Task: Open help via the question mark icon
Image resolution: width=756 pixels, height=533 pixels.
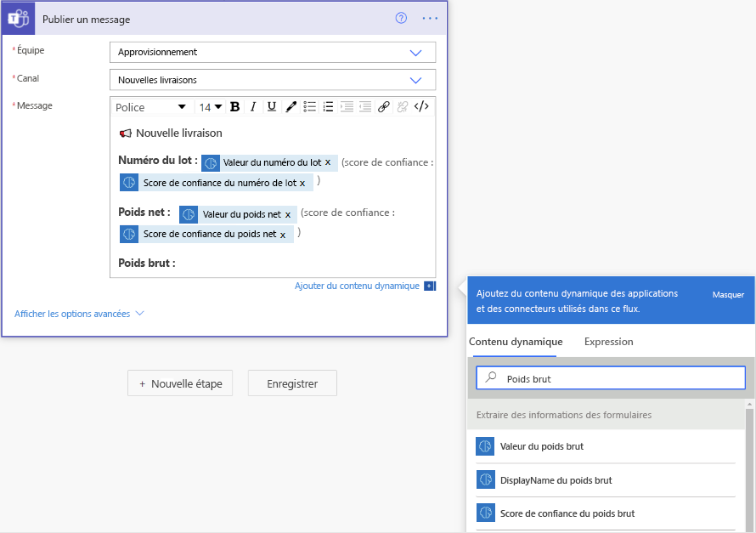Action: 401,18
